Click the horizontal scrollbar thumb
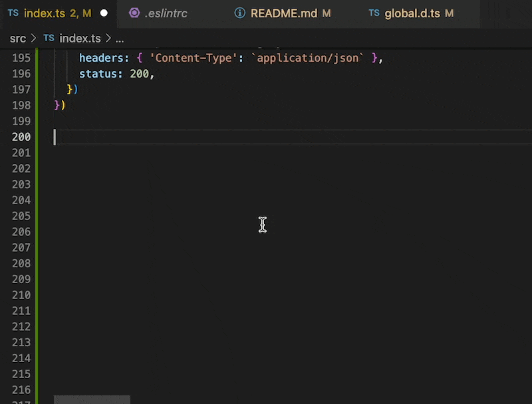The height and width of the screenshot is (404, 532). coord(92,399)
